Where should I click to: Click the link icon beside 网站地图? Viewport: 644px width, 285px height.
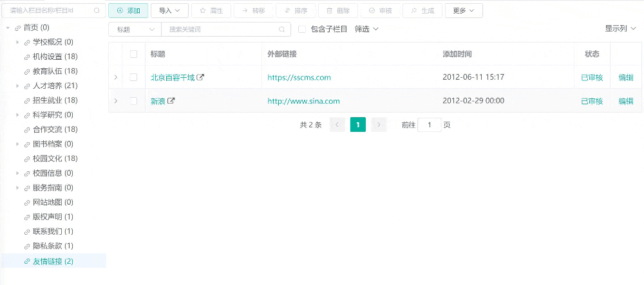[26, 203]
